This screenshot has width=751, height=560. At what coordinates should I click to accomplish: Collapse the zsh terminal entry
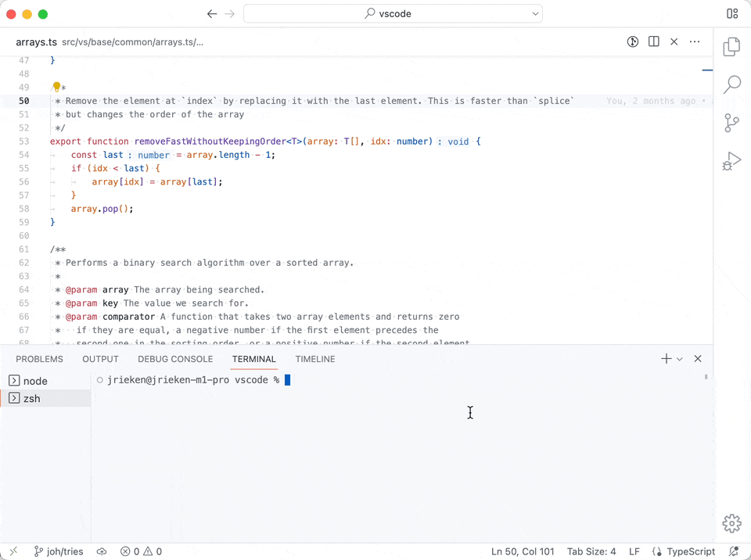coord(13,398)
